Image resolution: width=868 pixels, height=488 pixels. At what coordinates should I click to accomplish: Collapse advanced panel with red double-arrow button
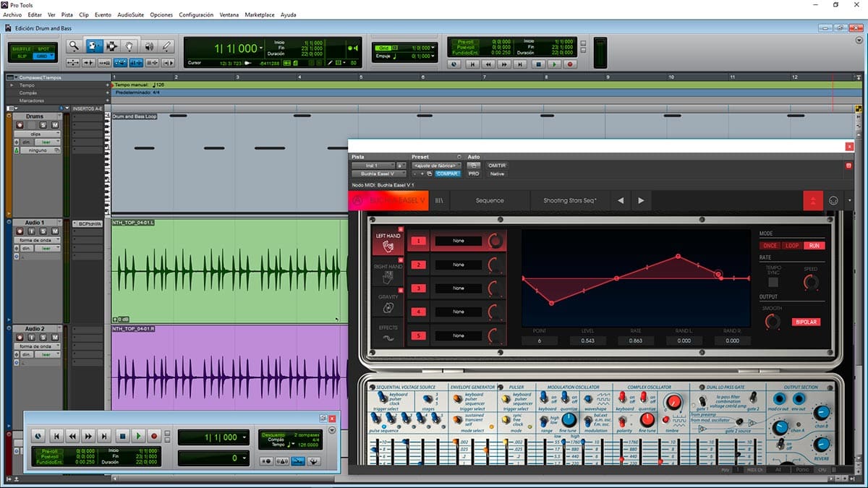[x=814, y=201]
